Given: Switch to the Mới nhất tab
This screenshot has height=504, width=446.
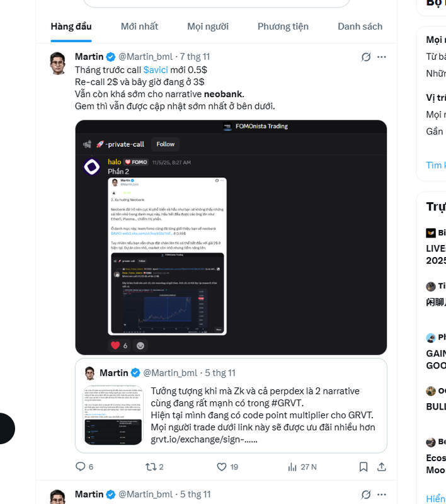Looking at the screenshot, I should coord(139,26).
